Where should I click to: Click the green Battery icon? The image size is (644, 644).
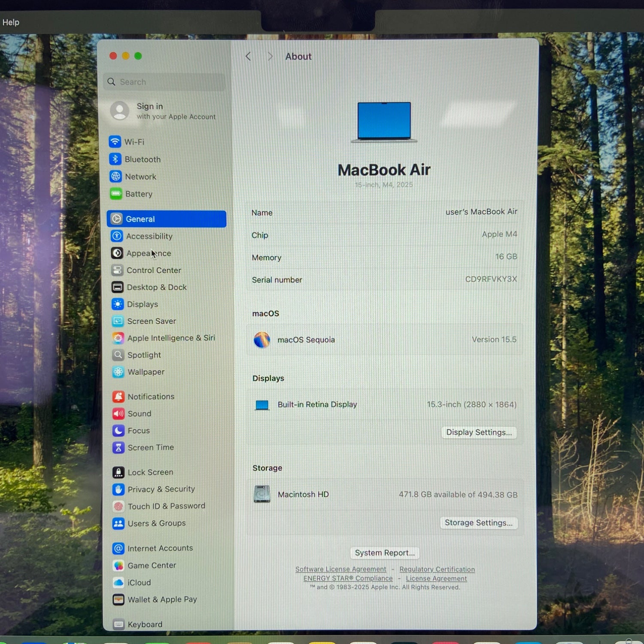(116, 194)
